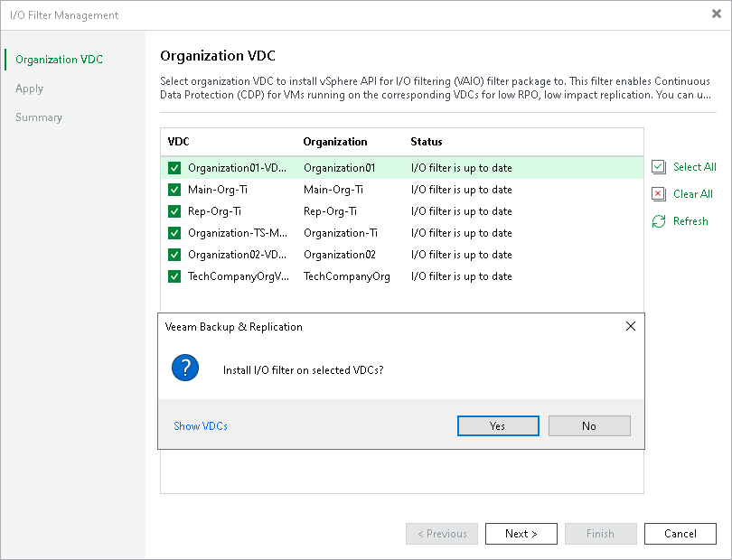Viewport: 732px width, 560px height.
Task: Go to the Summary wizard step
Action: point(38,117)
